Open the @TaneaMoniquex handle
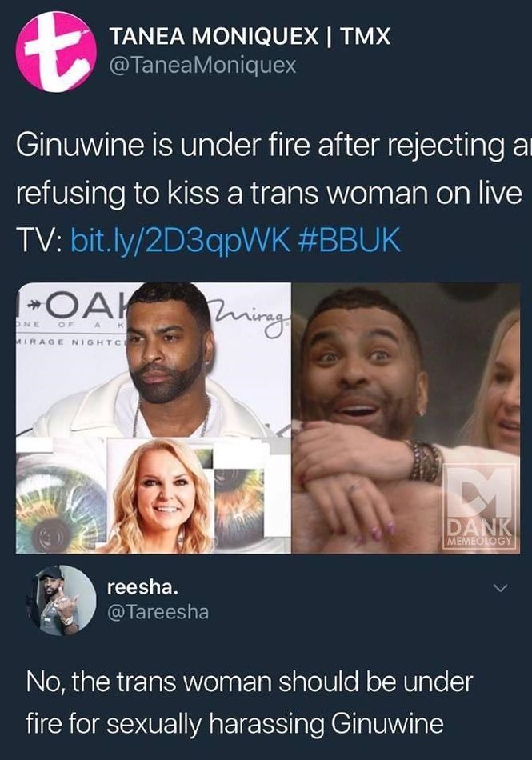Image resolution: width=532 pixels, height=760 pixels. [202, 65]
